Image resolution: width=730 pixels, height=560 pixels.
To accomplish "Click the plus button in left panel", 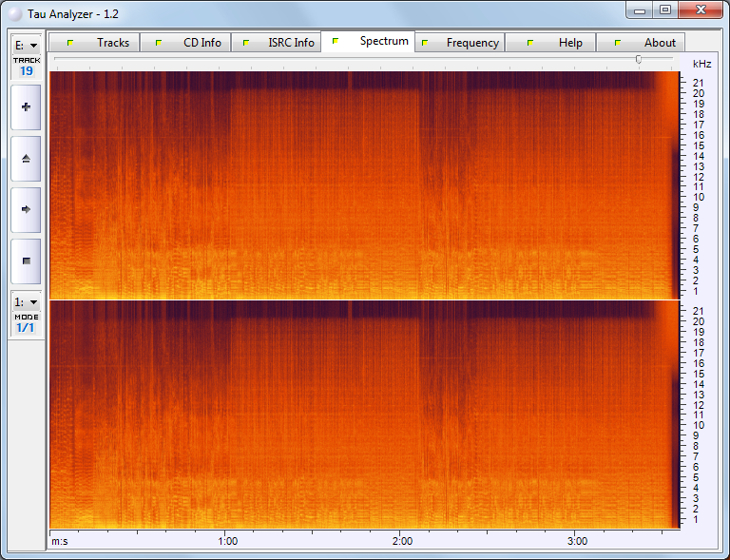I will click(26, 107).
